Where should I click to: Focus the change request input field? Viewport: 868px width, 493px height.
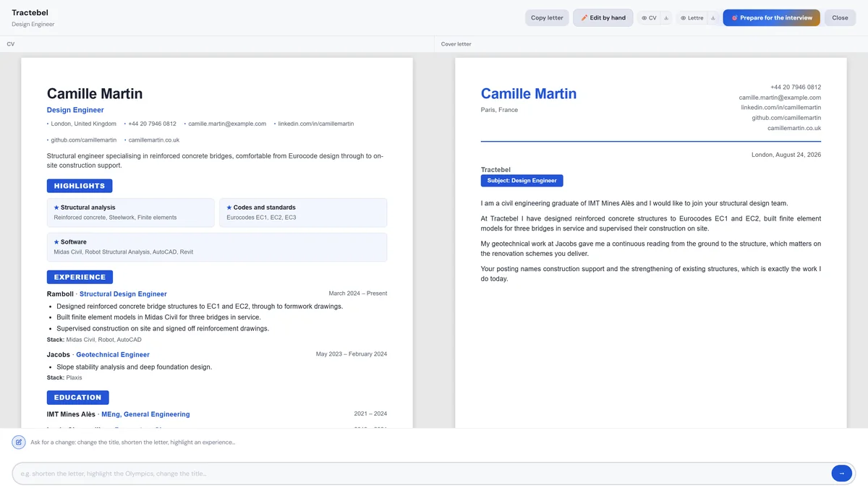[420, 473]
